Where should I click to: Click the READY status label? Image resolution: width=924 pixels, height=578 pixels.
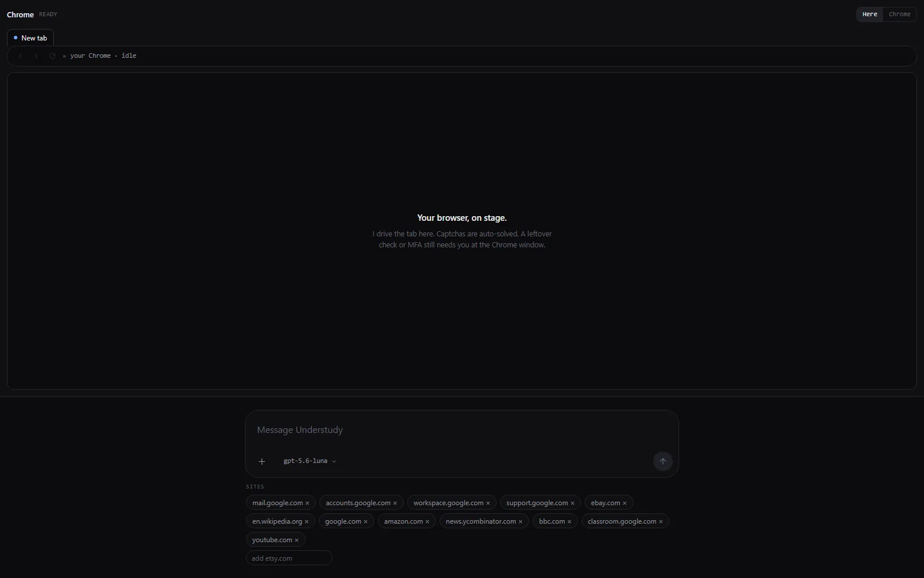tap(48, 14)
